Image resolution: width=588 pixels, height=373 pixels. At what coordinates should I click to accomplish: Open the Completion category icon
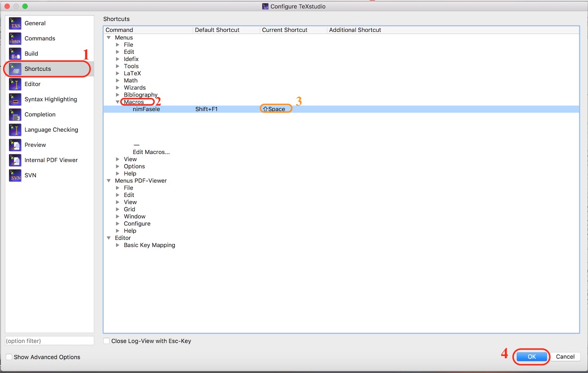coord(15,114)
